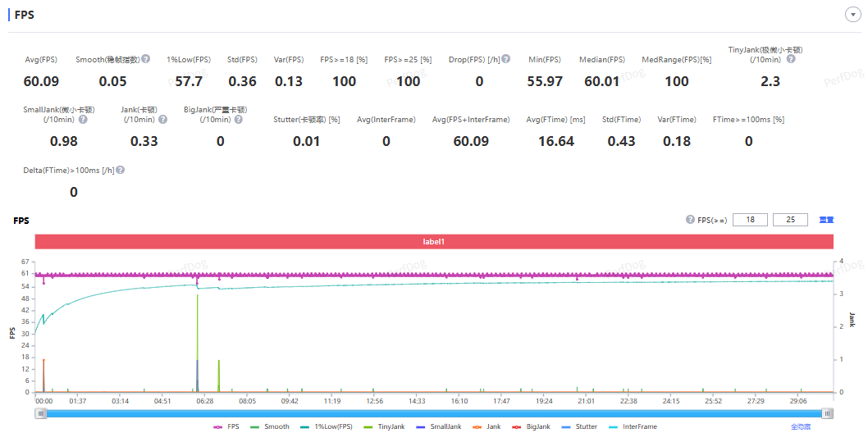Click the Median(FPS) value 60.01
868x433 pixels.
click(x=601, y=81)
